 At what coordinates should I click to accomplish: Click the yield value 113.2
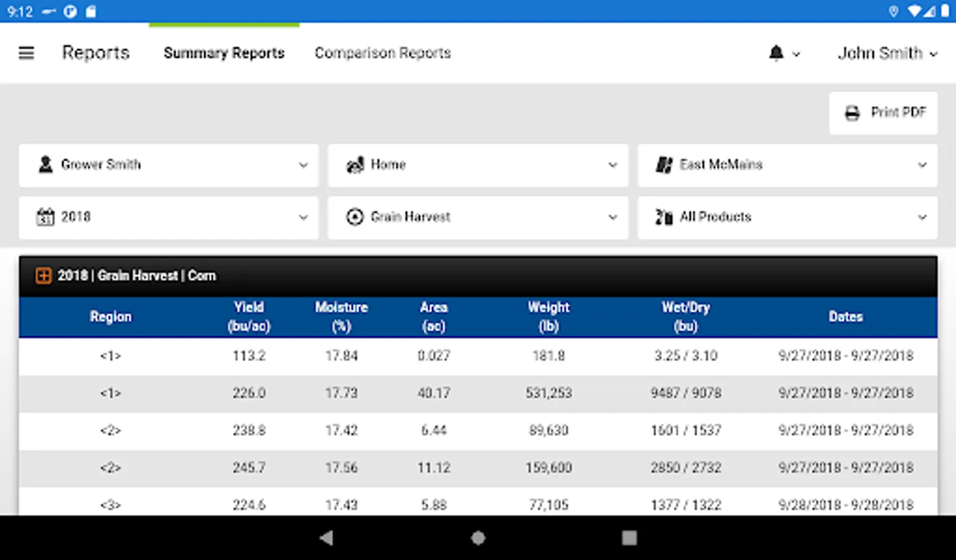pos(249,356)
